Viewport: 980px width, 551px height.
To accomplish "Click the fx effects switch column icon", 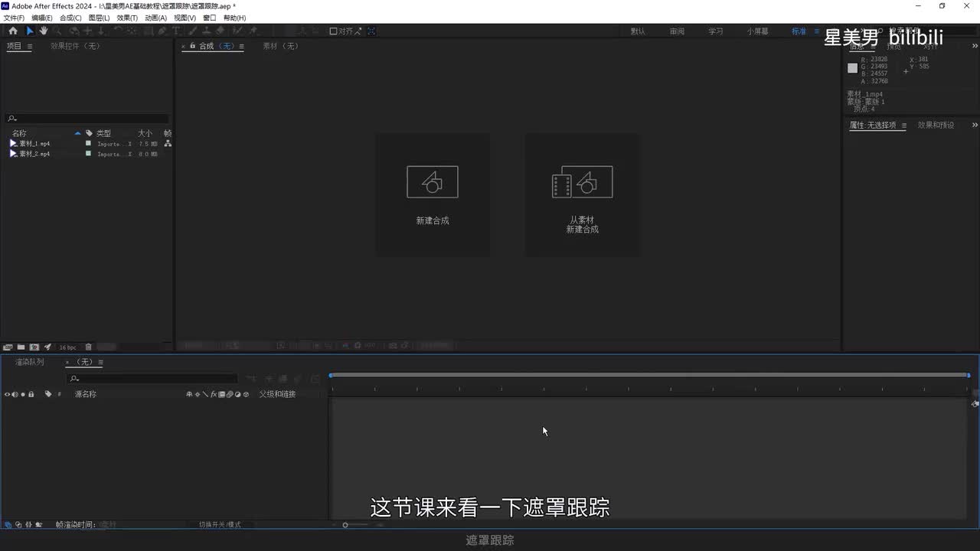I will pos(213,394).
